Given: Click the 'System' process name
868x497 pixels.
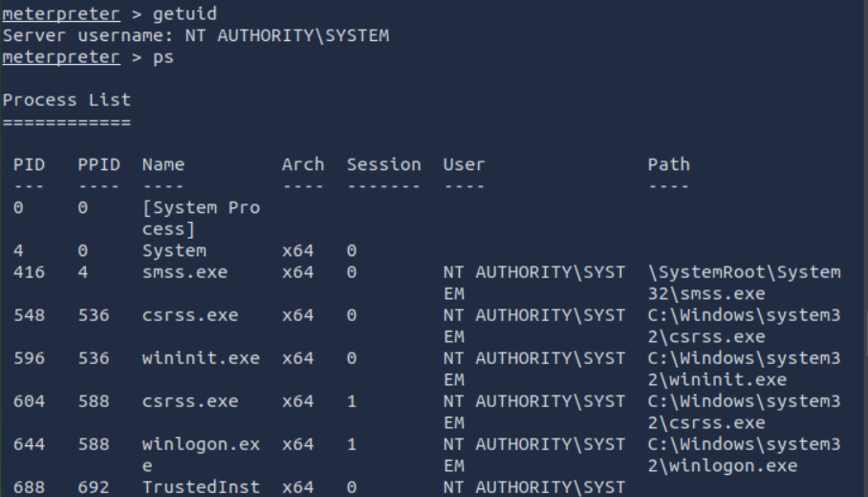Looking at the screenshot, I should coord(174,250).
